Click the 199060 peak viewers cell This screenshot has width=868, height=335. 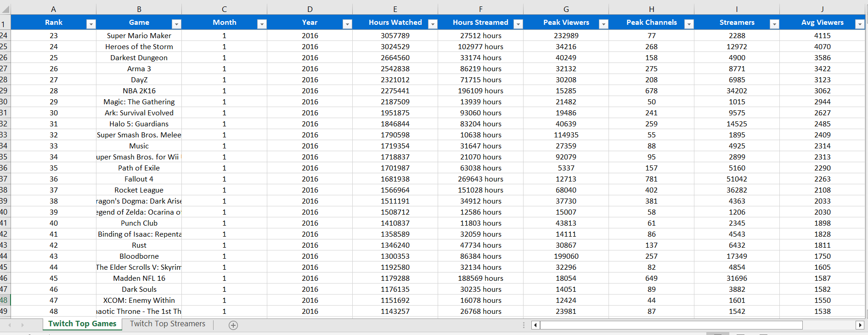click(566, 256)
